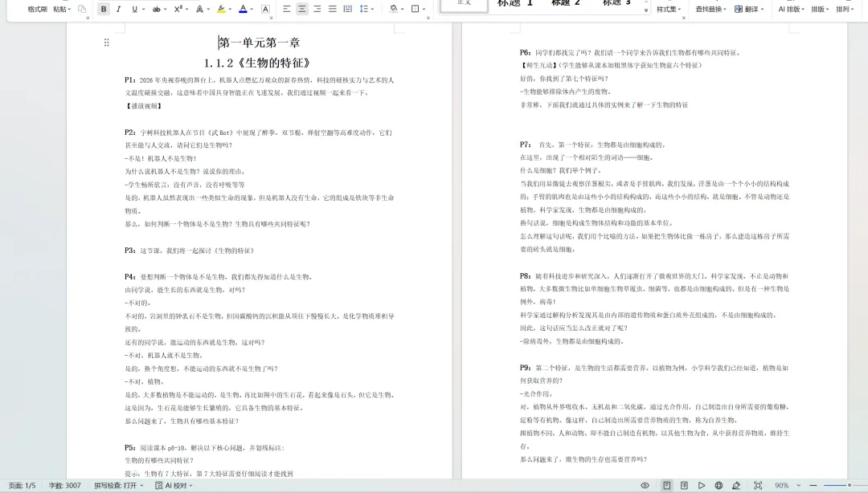This screenshot has height=493, width=868.
Task: Click the paragraph drag handle beside title
Action: click(106, 43)
